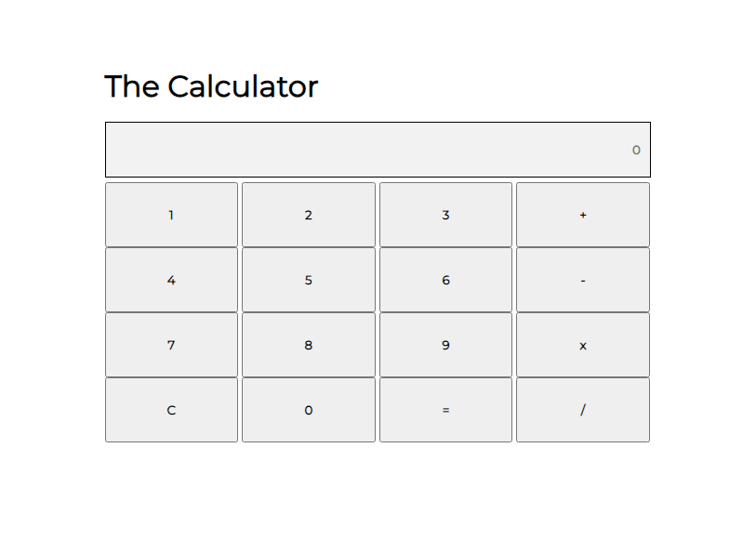Click the multiply x button
The image size is (756, 540).
(x=583, y=345)
